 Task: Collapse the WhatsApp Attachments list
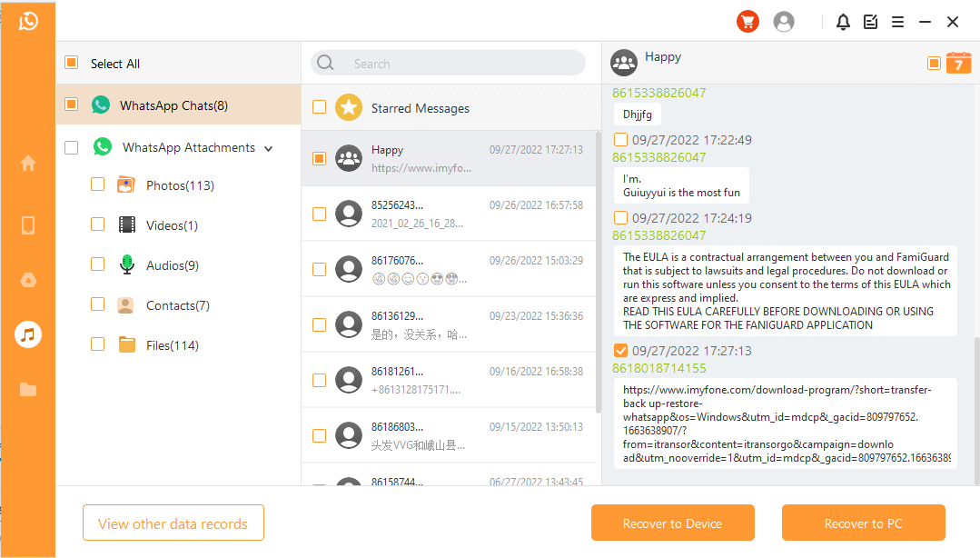point(269,148)
